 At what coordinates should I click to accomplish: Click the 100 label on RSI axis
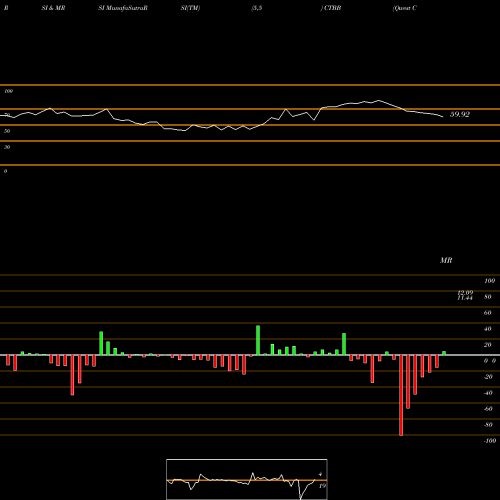click(x=8, y=91)
